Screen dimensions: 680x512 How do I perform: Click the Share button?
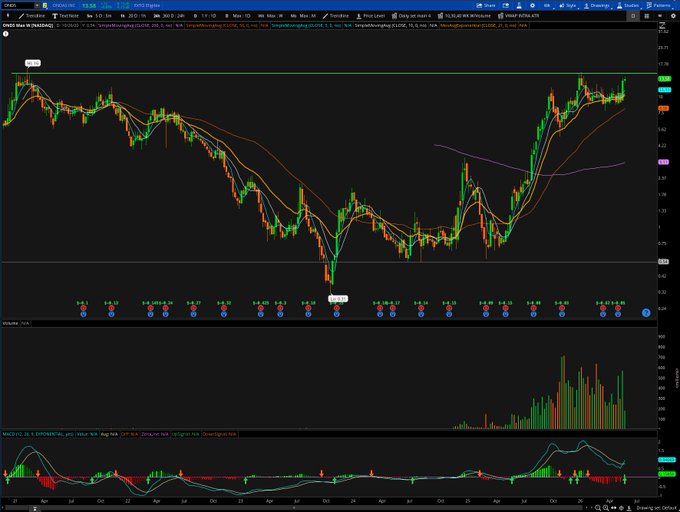coord(486,6)
